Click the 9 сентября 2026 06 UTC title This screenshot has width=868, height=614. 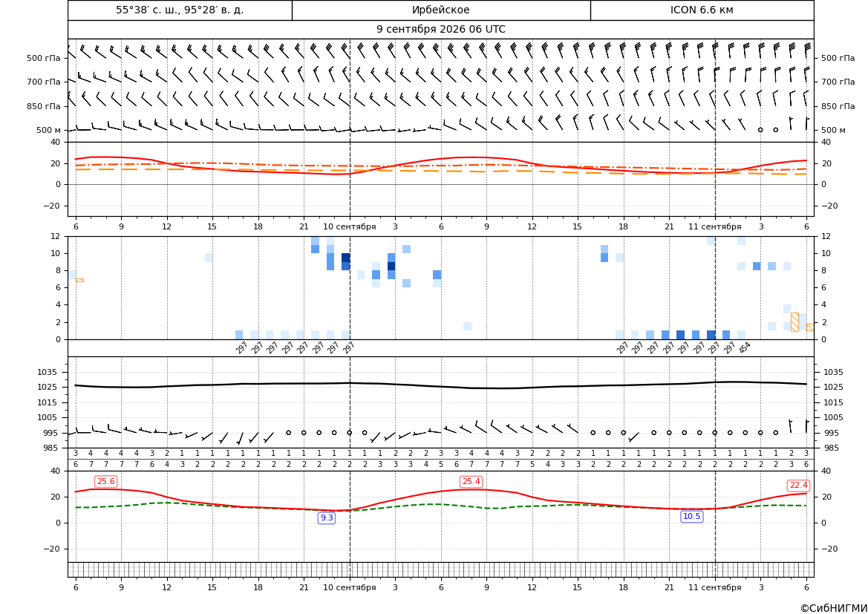[440, 30]
